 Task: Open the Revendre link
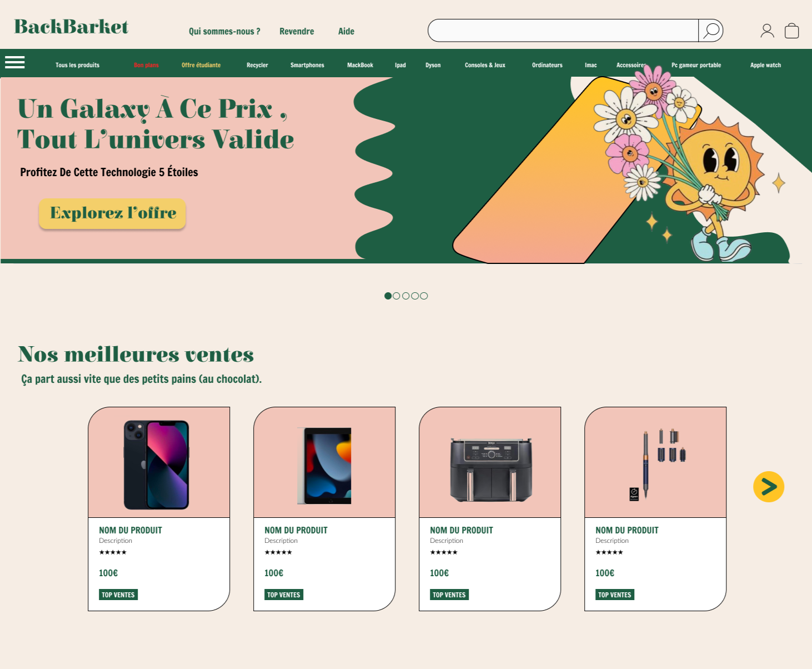(x=297, y=31)
